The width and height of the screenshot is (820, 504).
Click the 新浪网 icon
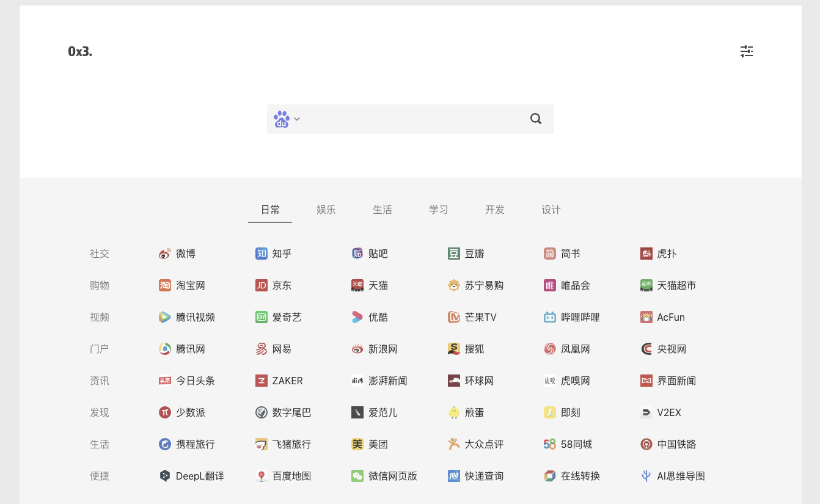(x=357, y=349)
